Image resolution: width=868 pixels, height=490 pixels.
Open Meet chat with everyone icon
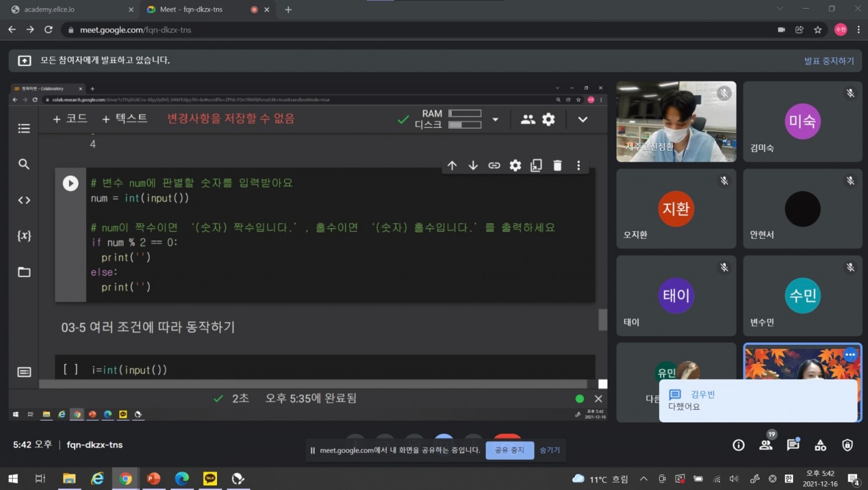793,444
